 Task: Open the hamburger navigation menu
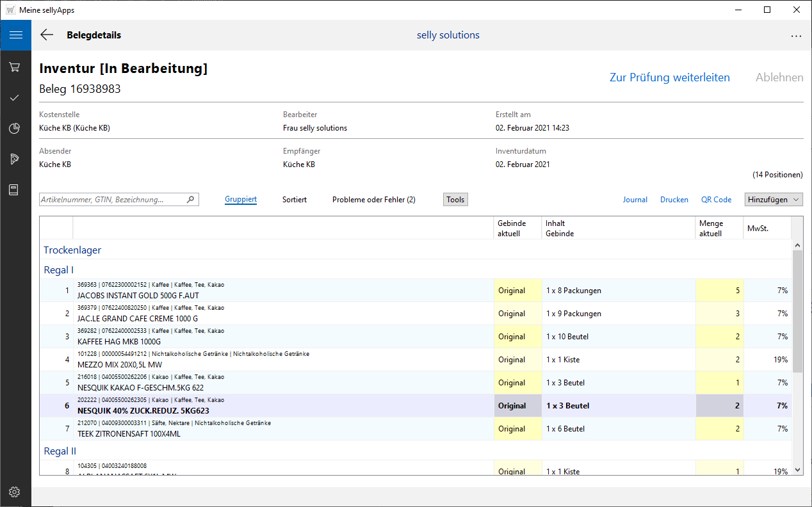tap(15, 35)
